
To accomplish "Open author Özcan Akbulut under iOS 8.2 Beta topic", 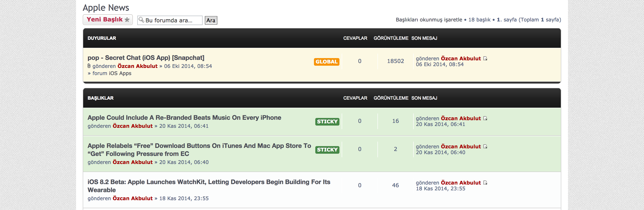I will click(x=133, y=199).
